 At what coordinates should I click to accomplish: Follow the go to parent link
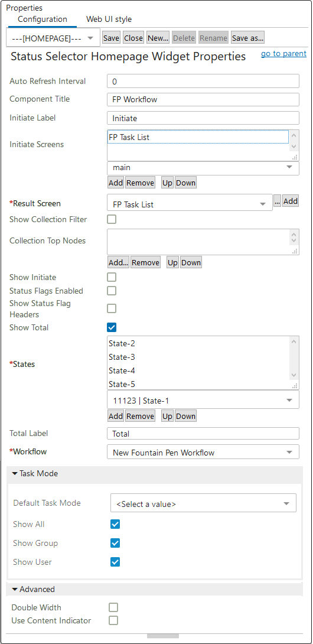(x=283, y=53)
